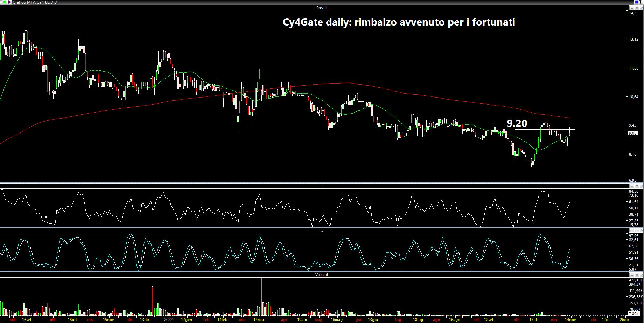Click the 13giu date label

tap(373, 320)
